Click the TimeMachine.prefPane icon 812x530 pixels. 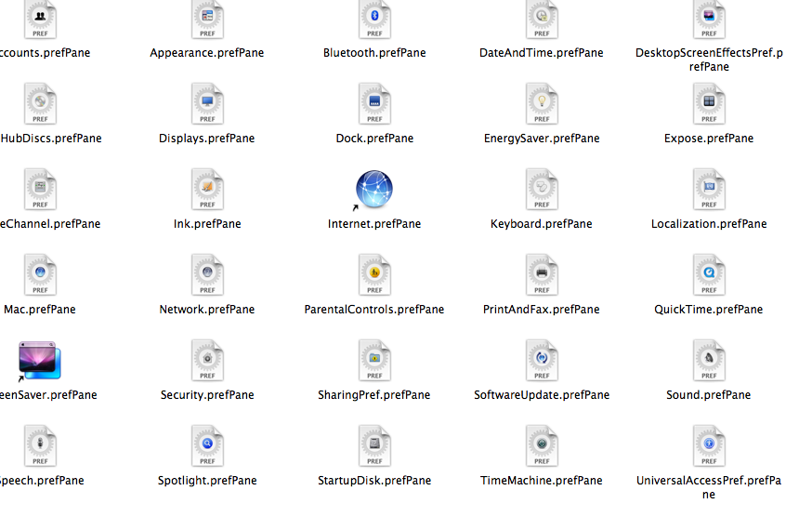pos(542,445)
